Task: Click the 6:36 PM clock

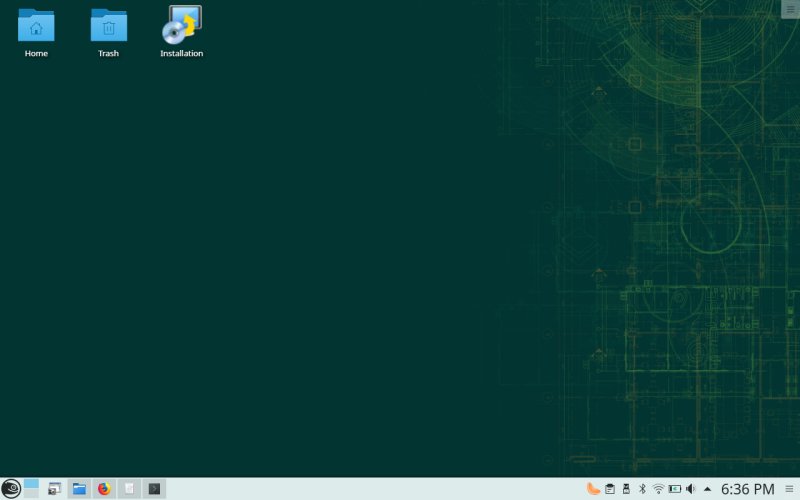Action: coord(747,489)
